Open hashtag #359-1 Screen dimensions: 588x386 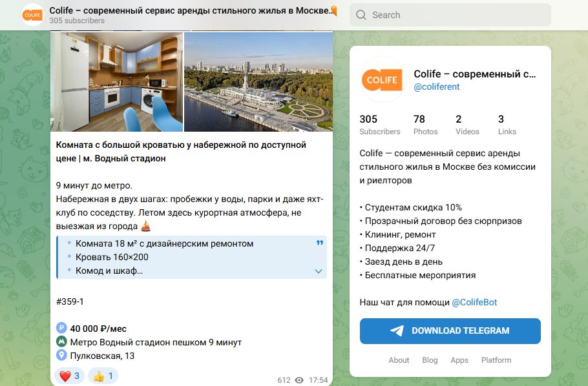pos(70,301)
